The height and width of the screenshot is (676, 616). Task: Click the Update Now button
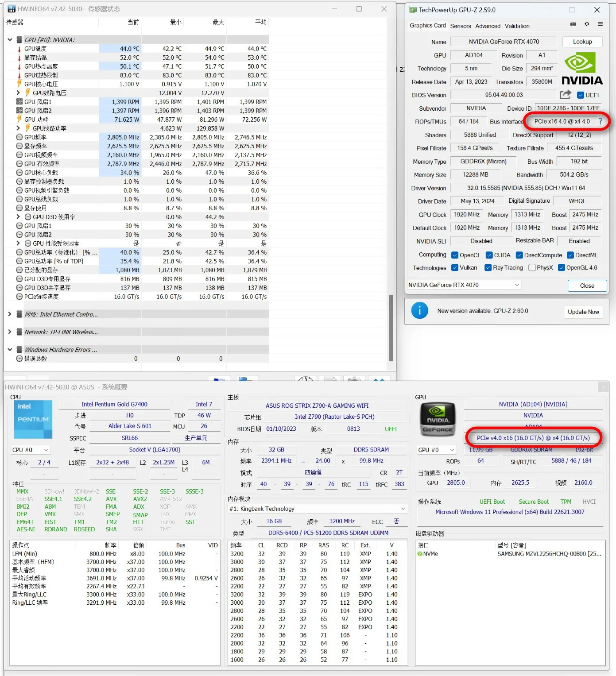click(583, 312)
